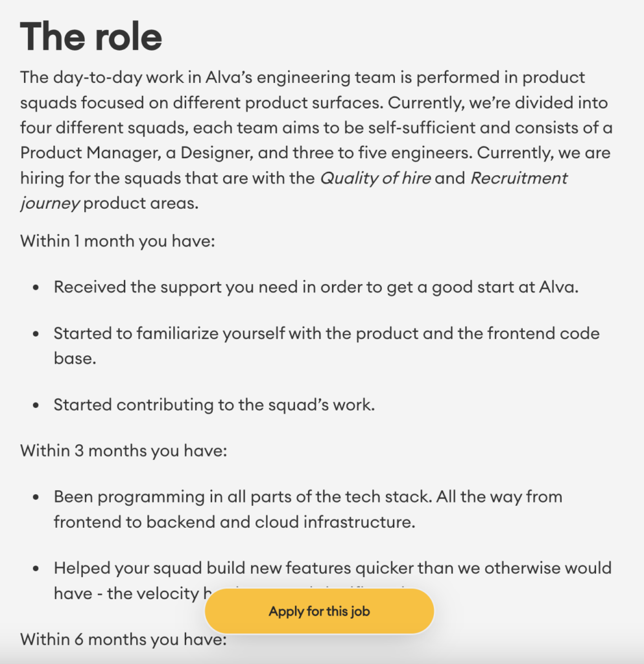This screenshot has width=644, height=664.
Task: Click the Apply for this job button
Action: pos(319,610)
